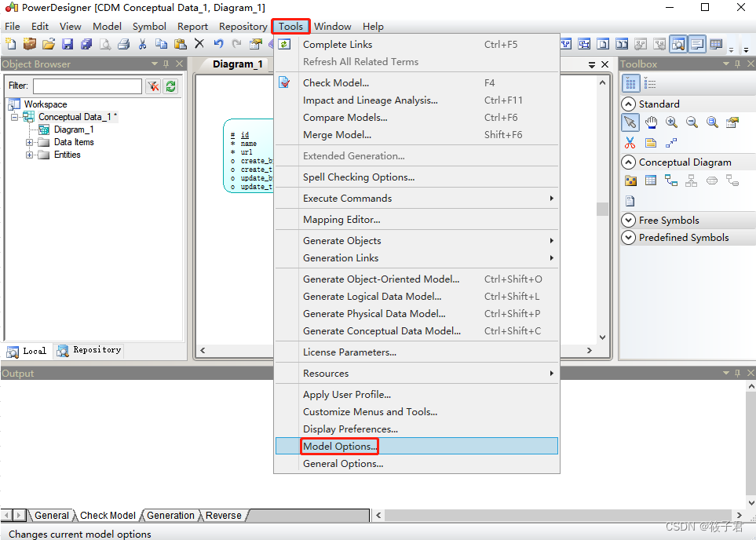Open the Object Browser panel dropdown arrow
The width and height of the screenshot is (756, 540).
coord(155,64)
